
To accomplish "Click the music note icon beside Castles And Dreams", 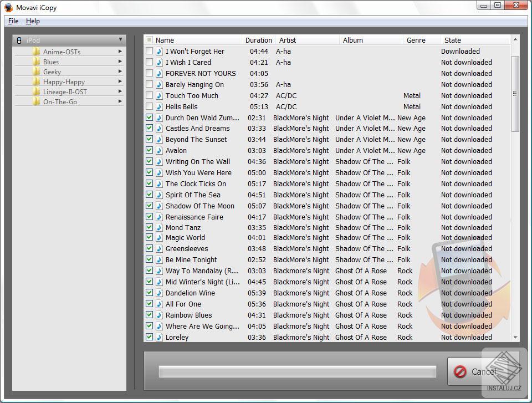I will click(159, 129).
